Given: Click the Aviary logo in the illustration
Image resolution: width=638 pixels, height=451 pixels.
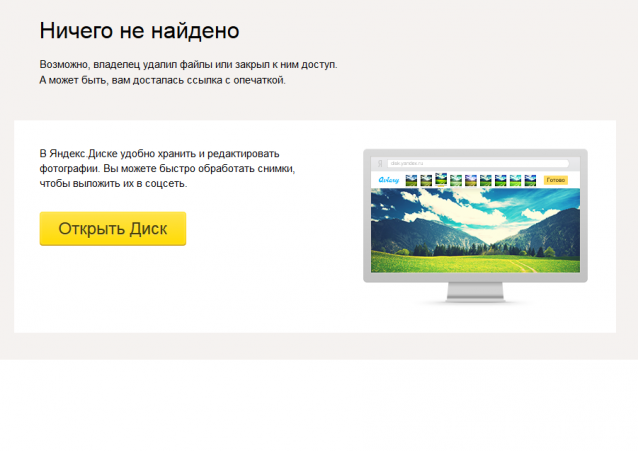Looking at the screenshot, I should [388, 181].
